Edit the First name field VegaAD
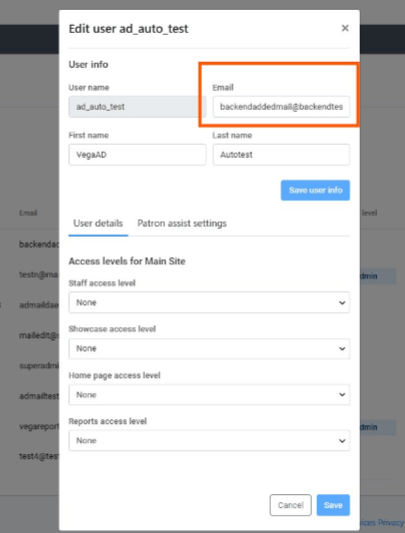Viewport: 405px width, 533px height. pos(137,155)
